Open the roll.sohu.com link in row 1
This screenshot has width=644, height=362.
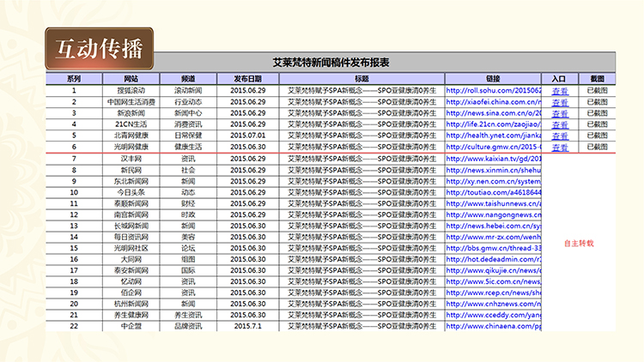(494, 90)
